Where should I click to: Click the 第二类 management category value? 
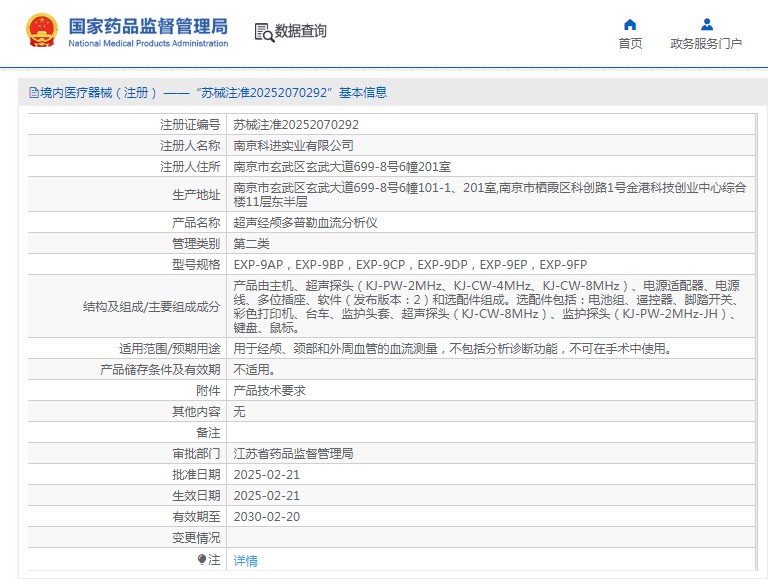pyautogui.click(x=251, y=243)
